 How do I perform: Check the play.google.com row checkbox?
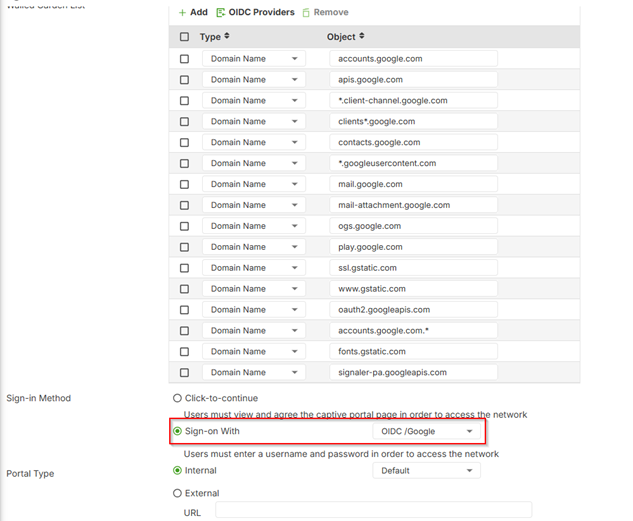[x=184, y=247]
